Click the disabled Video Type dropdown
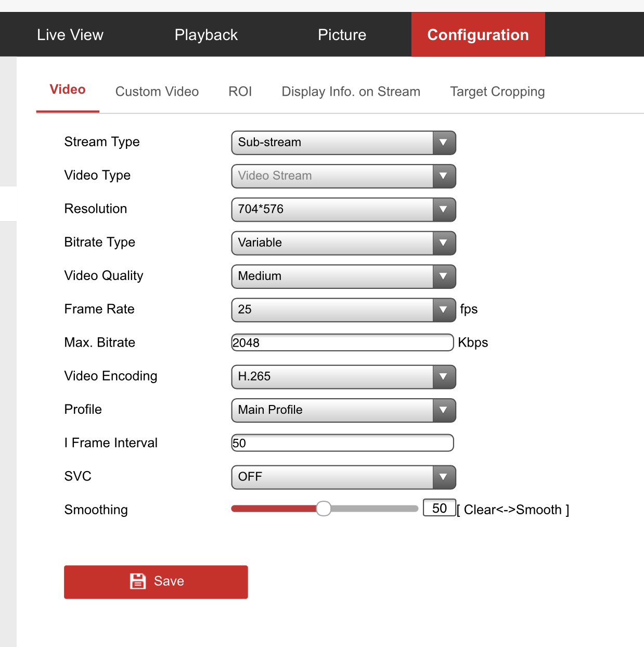 click(x=343, y=176)
